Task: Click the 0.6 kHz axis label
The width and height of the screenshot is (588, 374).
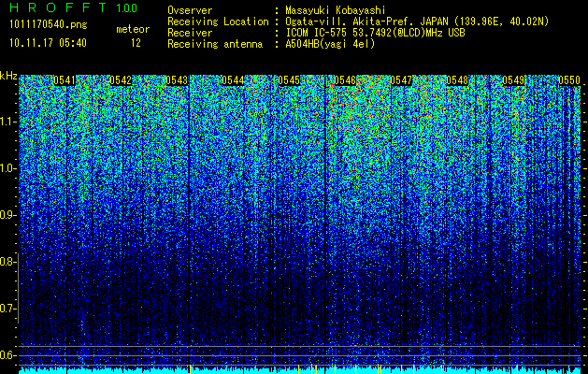Action: [7, 355]
